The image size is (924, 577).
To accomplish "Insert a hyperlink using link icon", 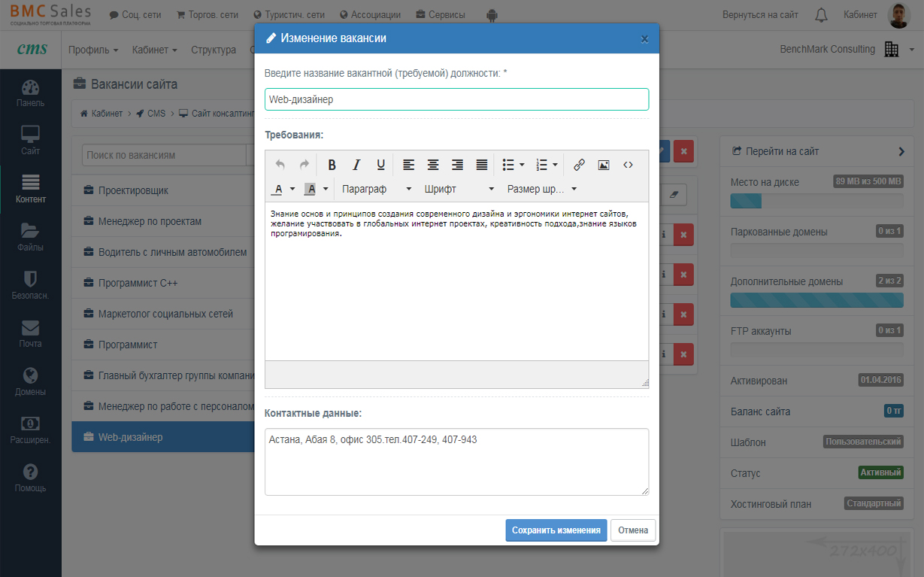I will [579, 165].
